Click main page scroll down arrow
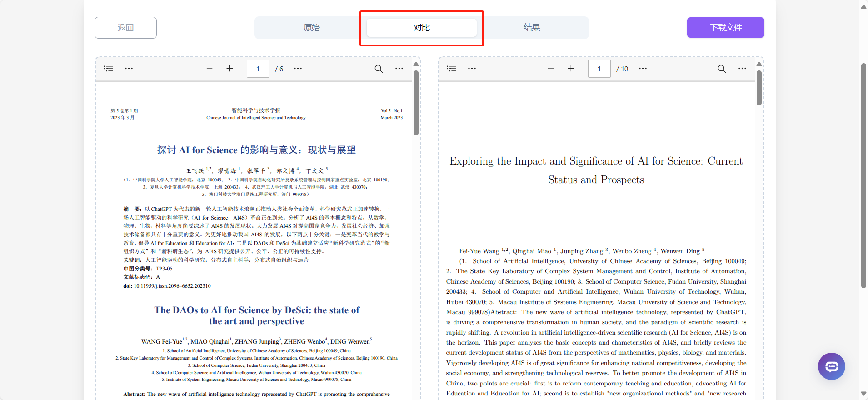The height and width of the screenshot is (400, 868). coord(863,394)
